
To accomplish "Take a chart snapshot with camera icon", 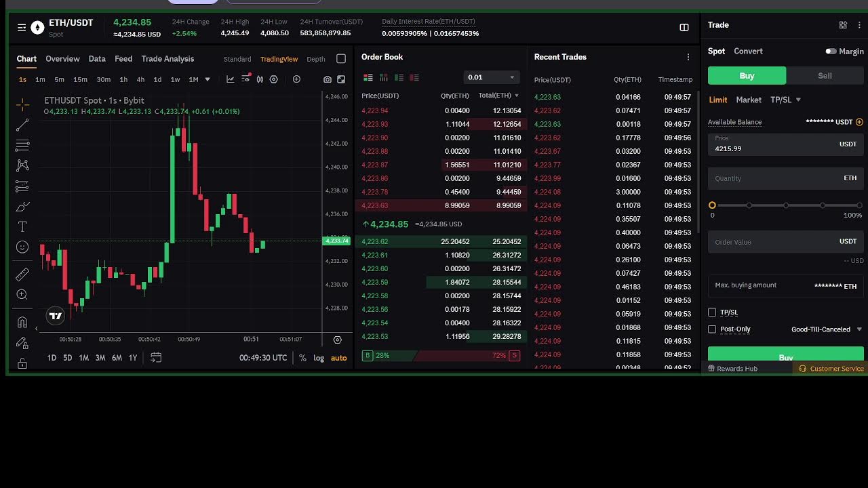I will click(328, 79).
